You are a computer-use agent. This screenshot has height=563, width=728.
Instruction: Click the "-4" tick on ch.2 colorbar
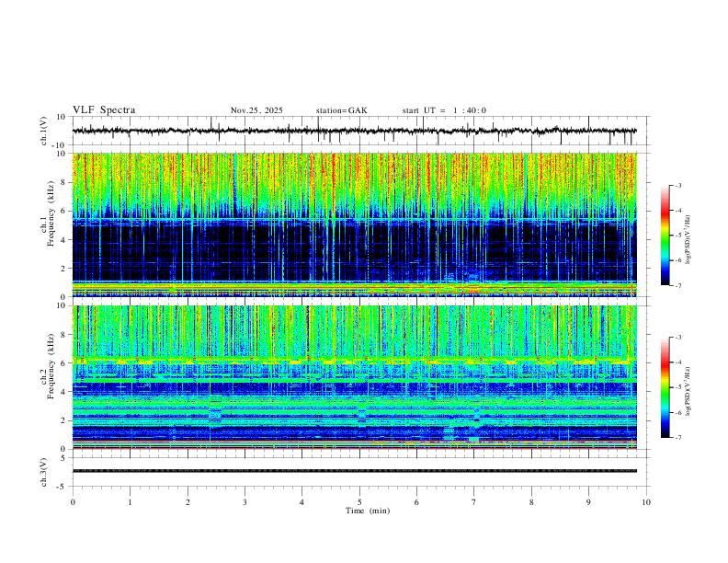pyautogui.click(x=678, y=362)
